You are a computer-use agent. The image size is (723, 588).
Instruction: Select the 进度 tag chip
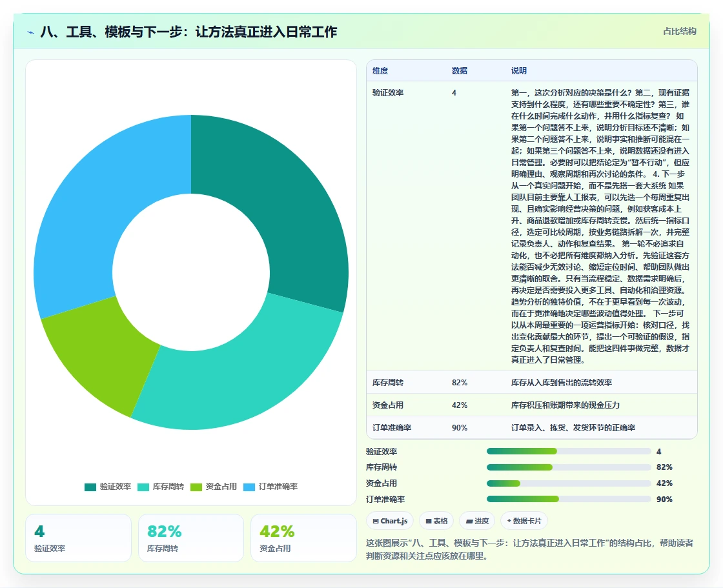tap(477, 521)
